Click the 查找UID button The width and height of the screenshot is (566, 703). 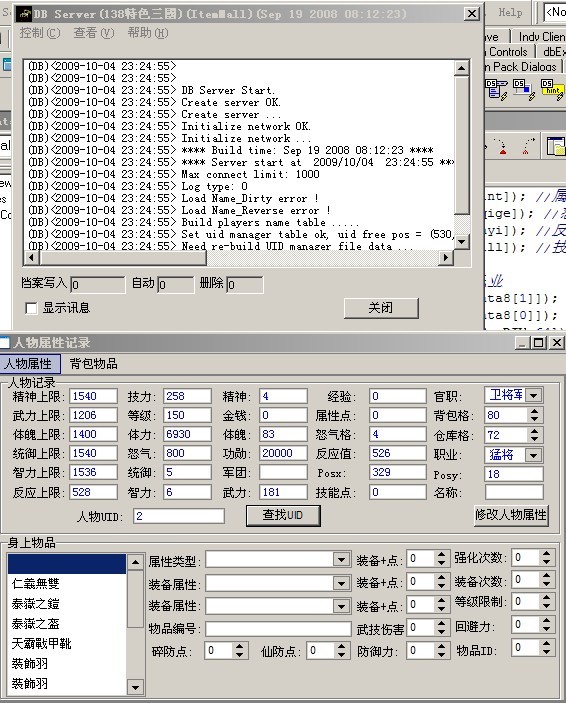283,515
